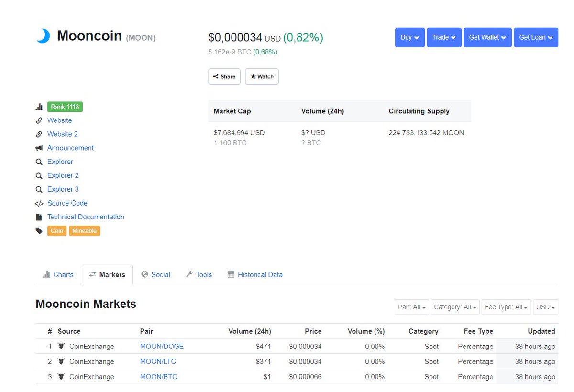Sort by the Pair column header
This screenshot has width=574, height=392.
coord(146,331)
